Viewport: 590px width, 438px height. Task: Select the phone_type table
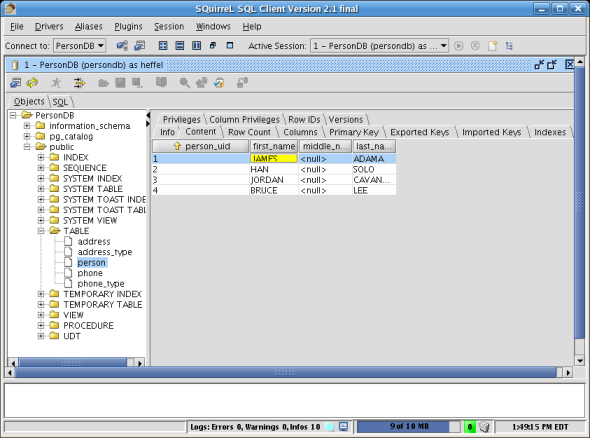coord(100,284)
